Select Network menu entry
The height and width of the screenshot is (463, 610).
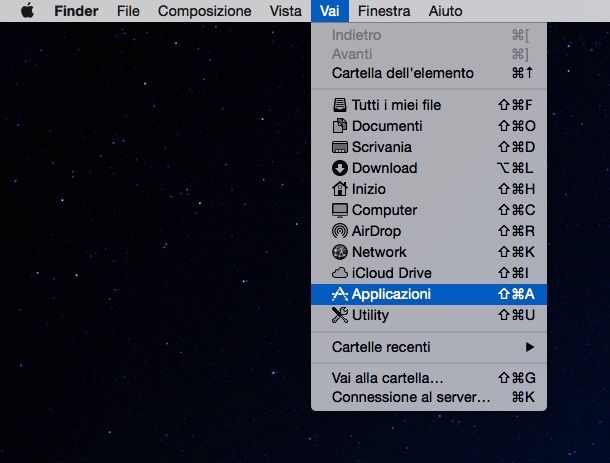(x=429, y=252)
